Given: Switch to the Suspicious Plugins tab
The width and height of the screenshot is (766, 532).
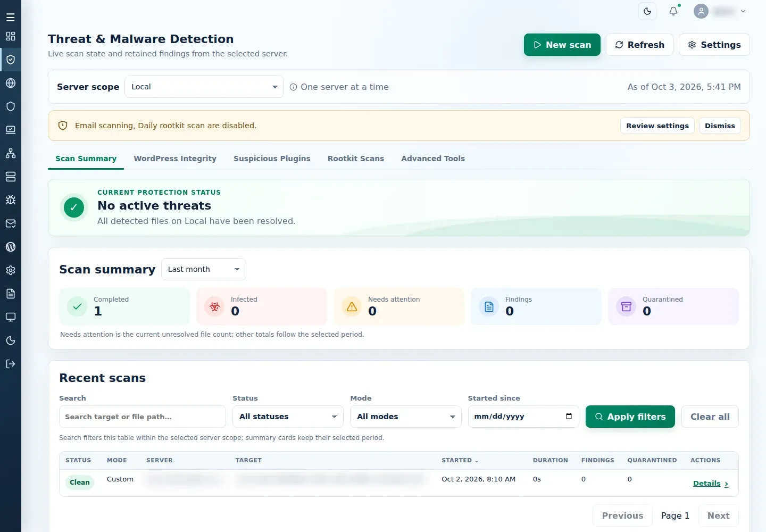Looking at the screenshot, I should (272, 159).
